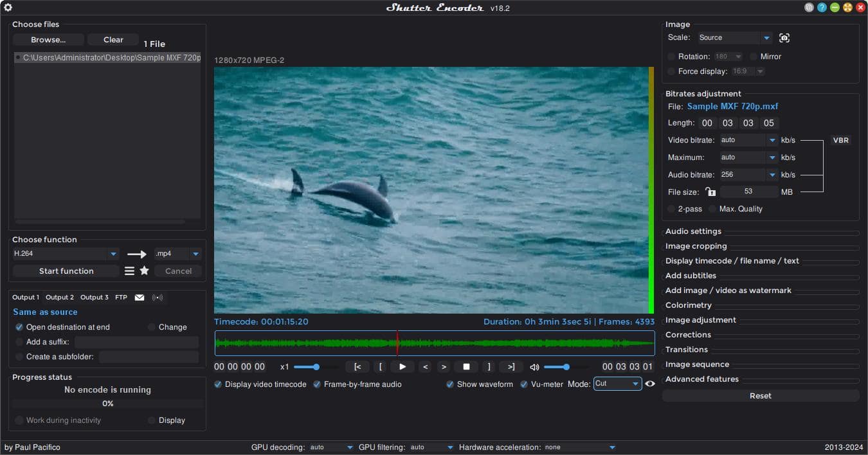The image size is (868, 455).
Task: Enable the 2-pass encoding option
Action: pos(672,209)
